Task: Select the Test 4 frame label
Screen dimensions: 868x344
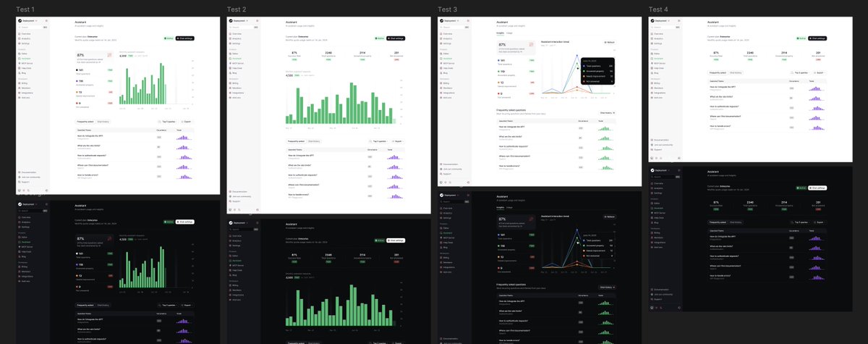Action: (659, 9)
